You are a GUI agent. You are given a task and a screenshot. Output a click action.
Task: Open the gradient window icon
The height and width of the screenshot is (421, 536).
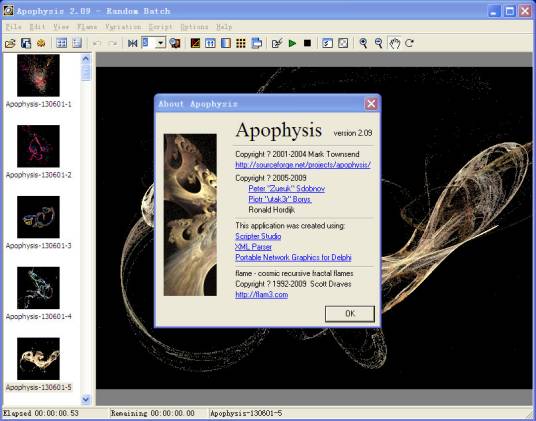226,43
